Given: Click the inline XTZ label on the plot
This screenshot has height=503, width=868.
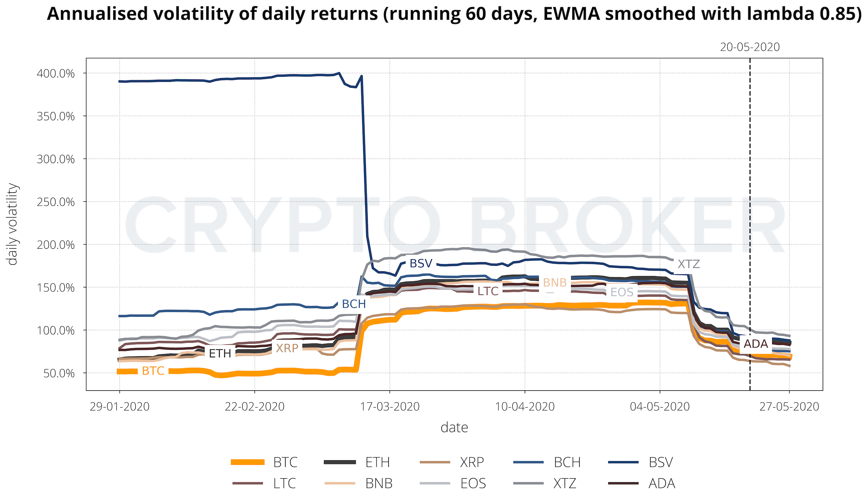Looking at the screenshot, I should point(688,264).
